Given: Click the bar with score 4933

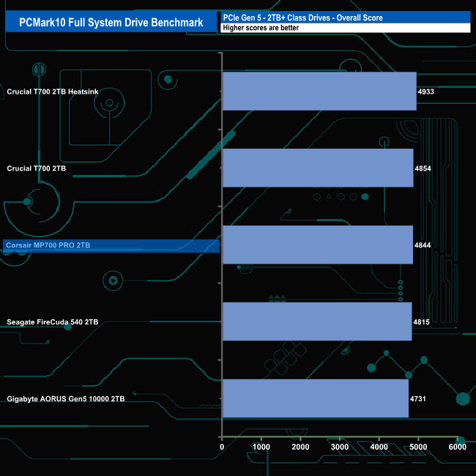Looking at the screenshot, I should pos(320,91).
